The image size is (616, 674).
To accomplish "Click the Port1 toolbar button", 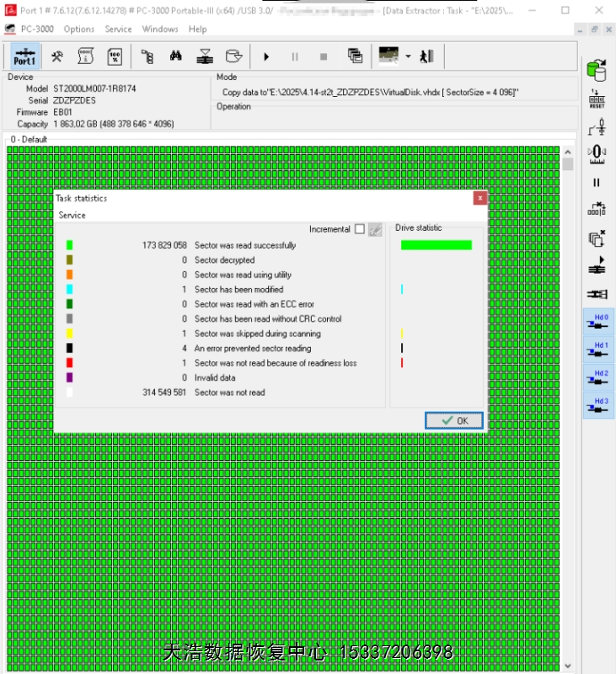I will coord(24,56).
